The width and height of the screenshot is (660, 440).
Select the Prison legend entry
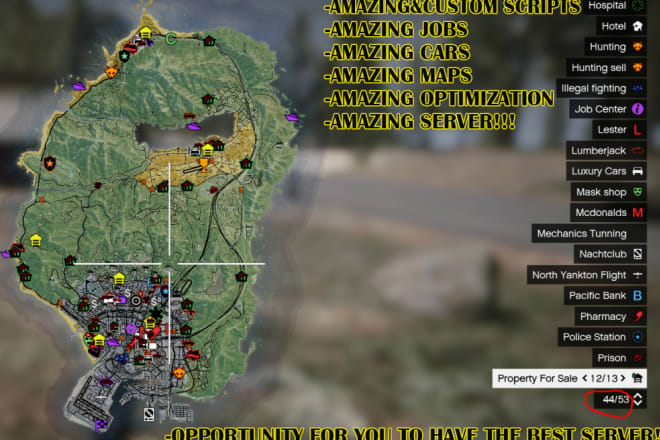(x=620, y=358)
